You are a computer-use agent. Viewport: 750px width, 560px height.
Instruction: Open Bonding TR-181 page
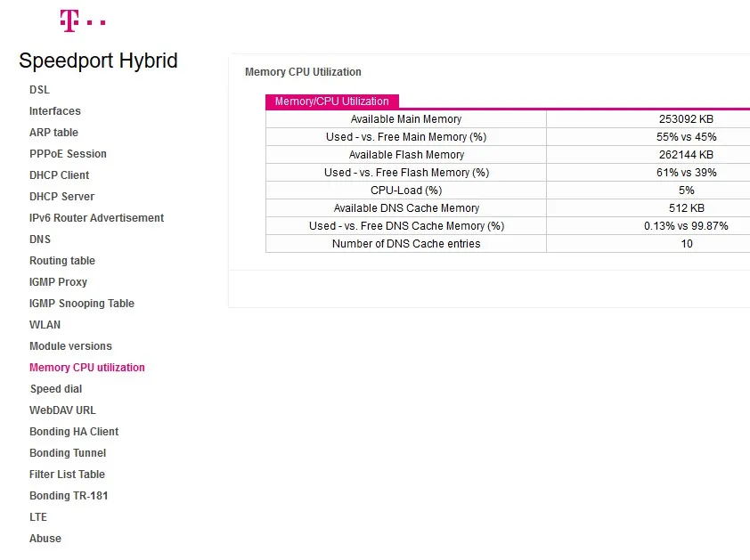(x=69, y=496)
